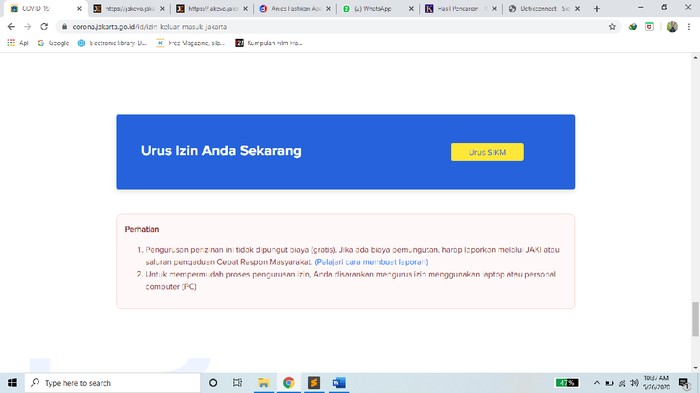The height and width of the screenshot is (393, 700).
Task: Open the Electronic library bookmark
Action: (112, 43)
